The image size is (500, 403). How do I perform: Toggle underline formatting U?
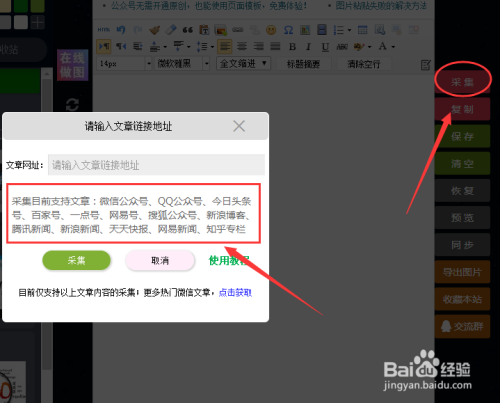[325, 47]
